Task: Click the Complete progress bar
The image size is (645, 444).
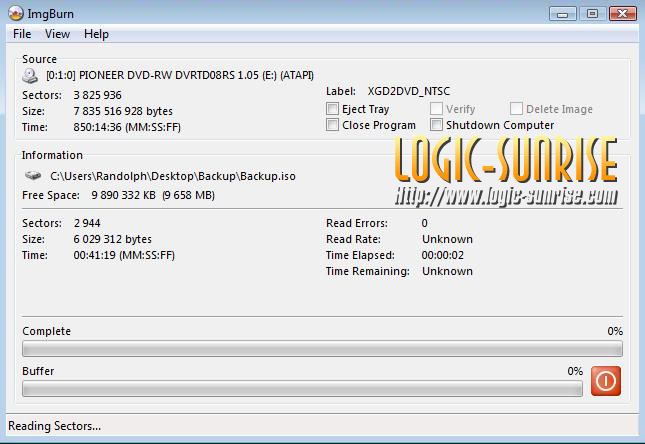Action: coord(322,349)
